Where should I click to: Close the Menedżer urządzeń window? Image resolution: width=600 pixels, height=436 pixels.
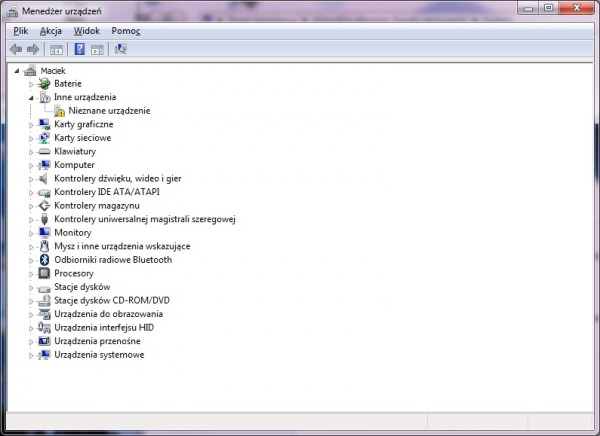577,8
